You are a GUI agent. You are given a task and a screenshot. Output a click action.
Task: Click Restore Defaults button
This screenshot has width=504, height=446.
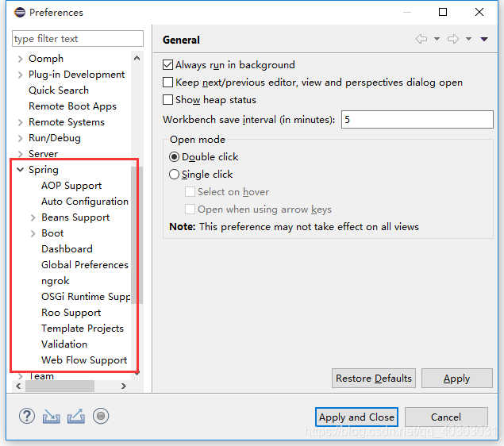pos(374,379)
